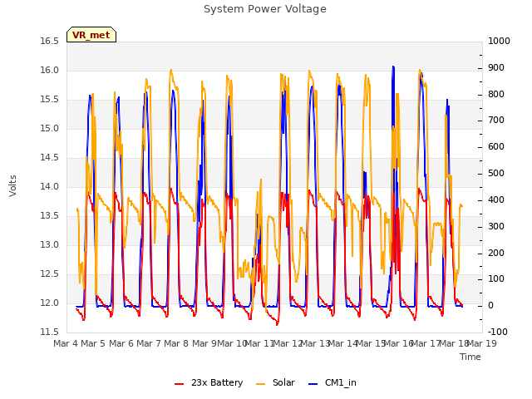Click the red 23x Battery legend swatch

(180, 384)
